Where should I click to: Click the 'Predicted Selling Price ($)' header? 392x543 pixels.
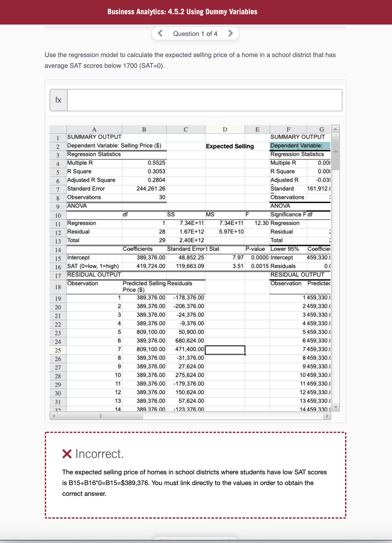pos(144,287)
